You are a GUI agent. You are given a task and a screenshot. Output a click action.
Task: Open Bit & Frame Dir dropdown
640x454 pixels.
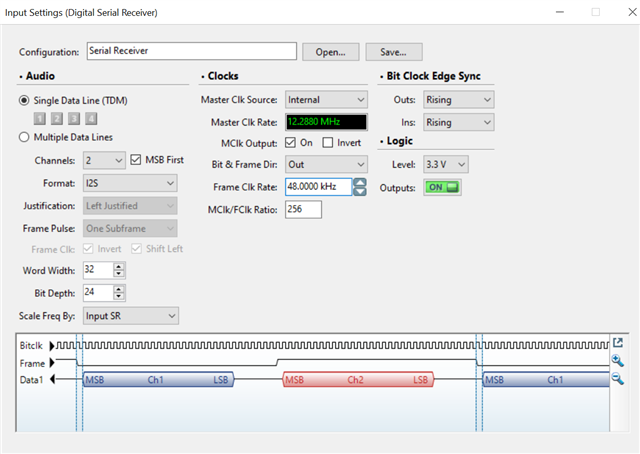pyautogui.click(x=326, y=165)
